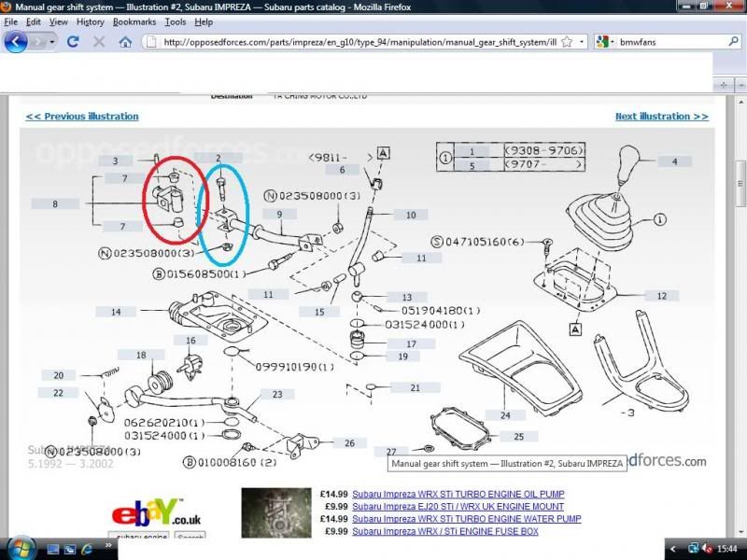Screen dimensions: 747x560
Task: Select part label 4 for gear knob
Action: [x=674, y=161]
